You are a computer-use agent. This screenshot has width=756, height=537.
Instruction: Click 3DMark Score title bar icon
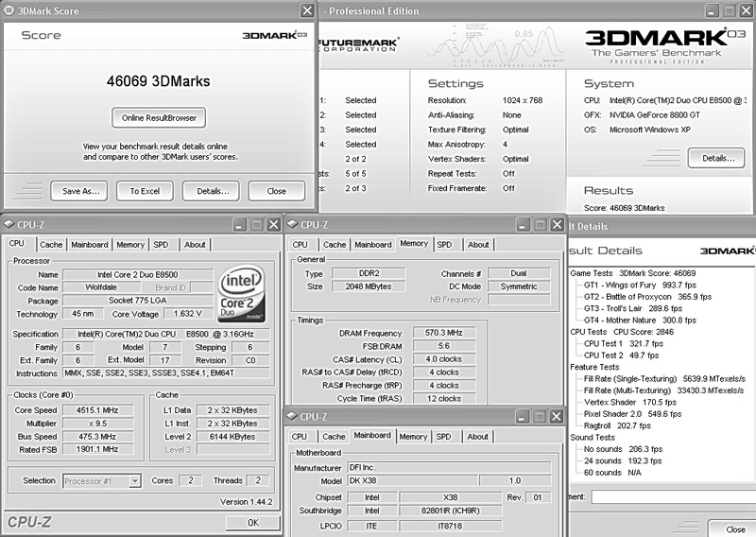[x=9, y=10]
